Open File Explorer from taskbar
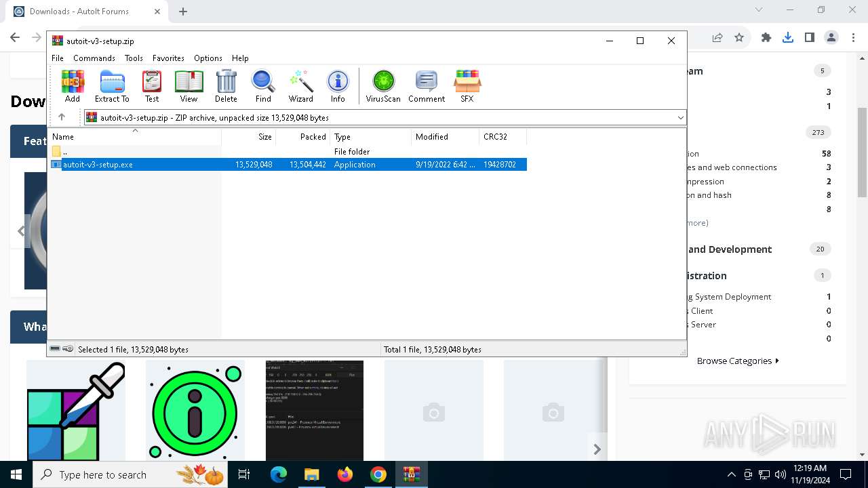 312,474
